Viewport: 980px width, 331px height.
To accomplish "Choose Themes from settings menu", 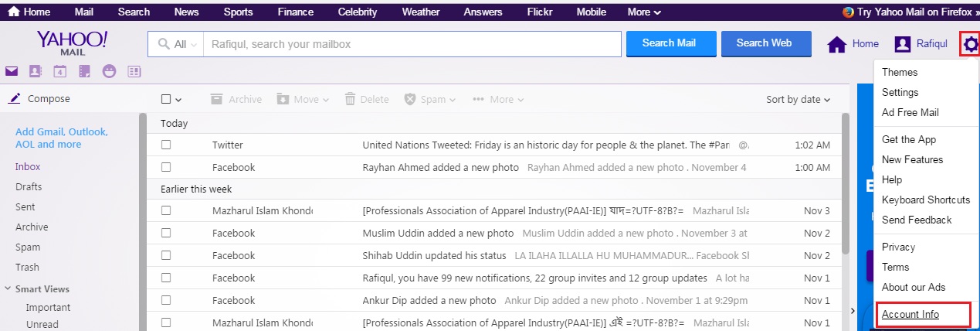I will pos(900,72).
